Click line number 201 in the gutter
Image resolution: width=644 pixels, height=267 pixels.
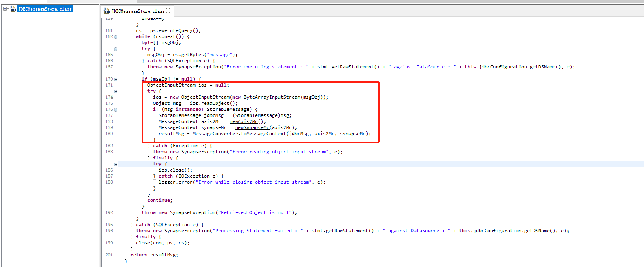[x=109, y=255]
